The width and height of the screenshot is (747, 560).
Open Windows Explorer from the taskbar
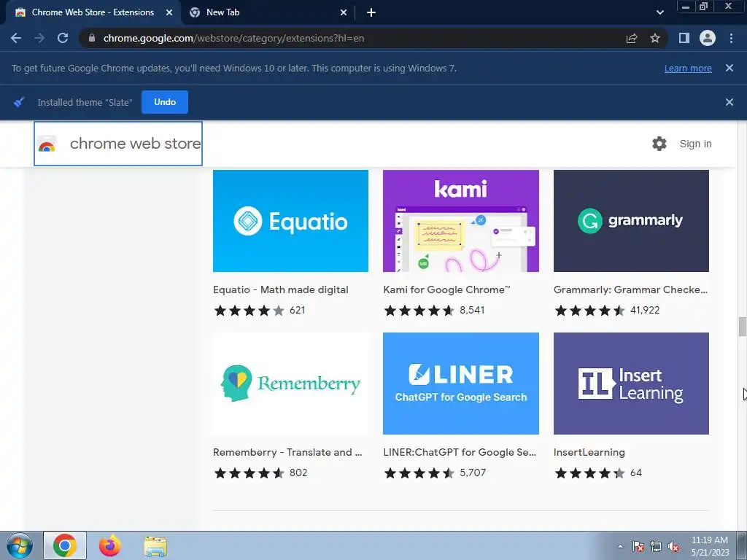click(155, 546)
